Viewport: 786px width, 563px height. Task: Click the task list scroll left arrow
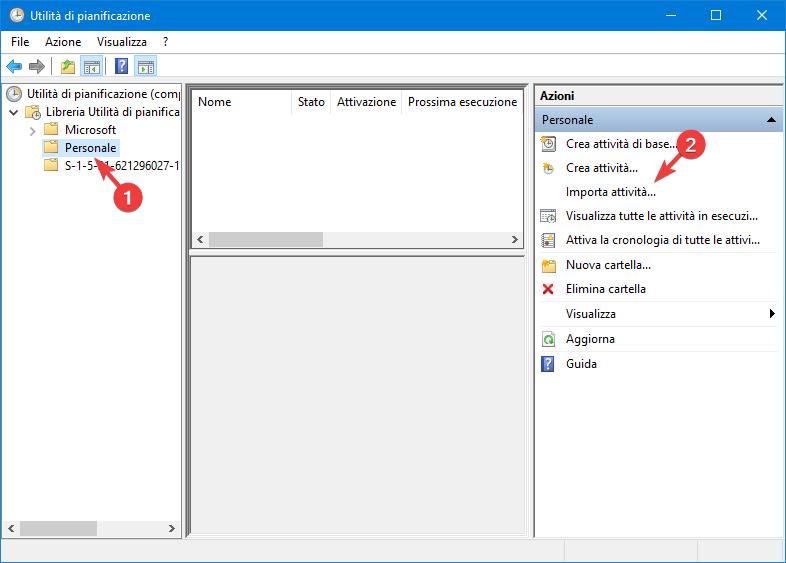[200, 240]
